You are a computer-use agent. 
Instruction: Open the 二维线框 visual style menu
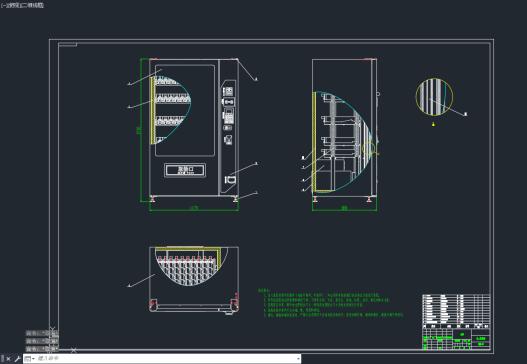[34, 5]
